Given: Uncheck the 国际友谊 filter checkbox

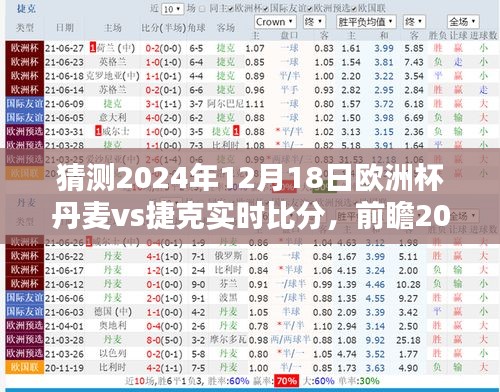Looking at the screenshot, I should (x=266, y=9).
